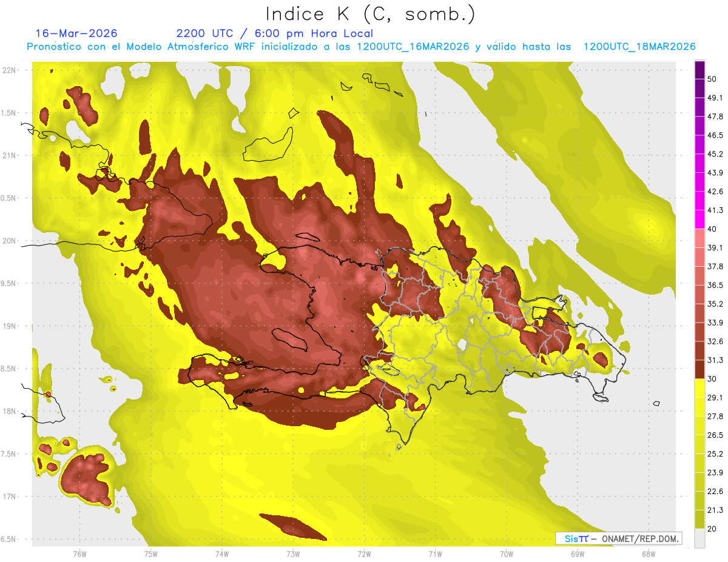Image resolution: width=728 pixels, height=562 pixels.
Task: Click the colorbar value '23.9'
Action: [x=715, y=473]
